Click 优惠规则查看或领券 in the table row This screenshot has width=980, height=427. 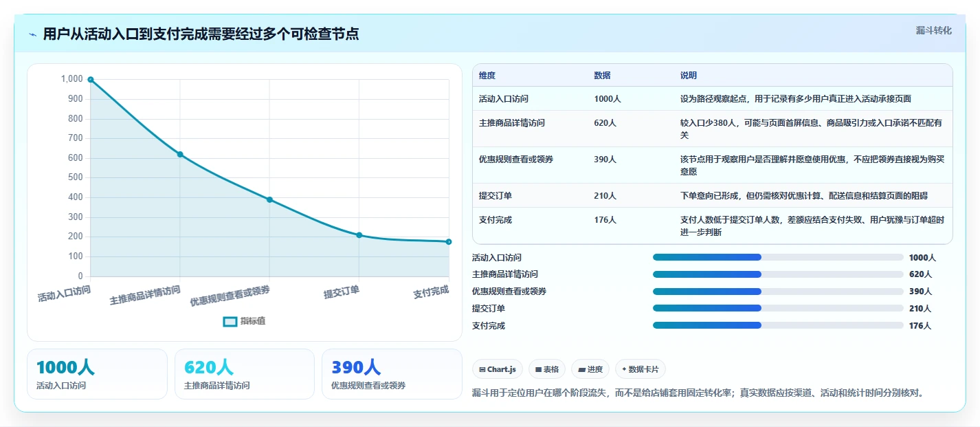pyautogui.click(x=516, y=160)
